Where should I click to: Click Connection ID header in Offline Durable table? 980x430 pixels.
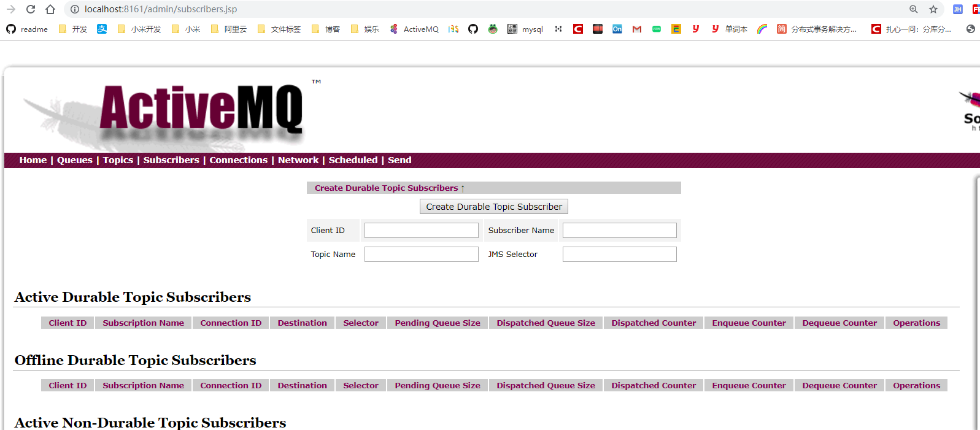tap(231, 386)
